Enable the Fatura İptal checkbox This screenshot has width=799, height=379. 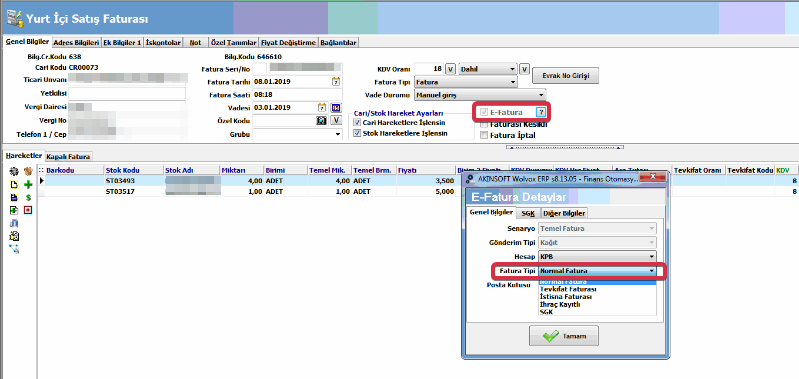click(484, 135)
